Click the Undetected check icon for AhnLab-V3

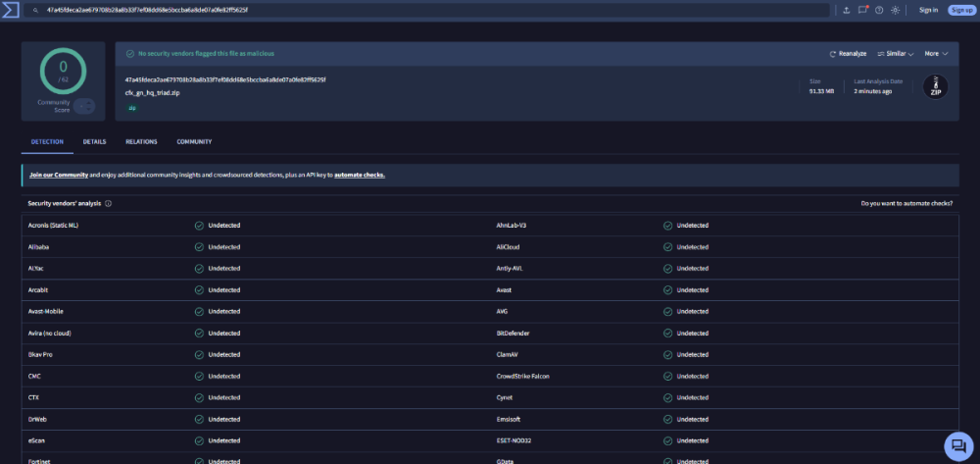(x=668, y=225)
